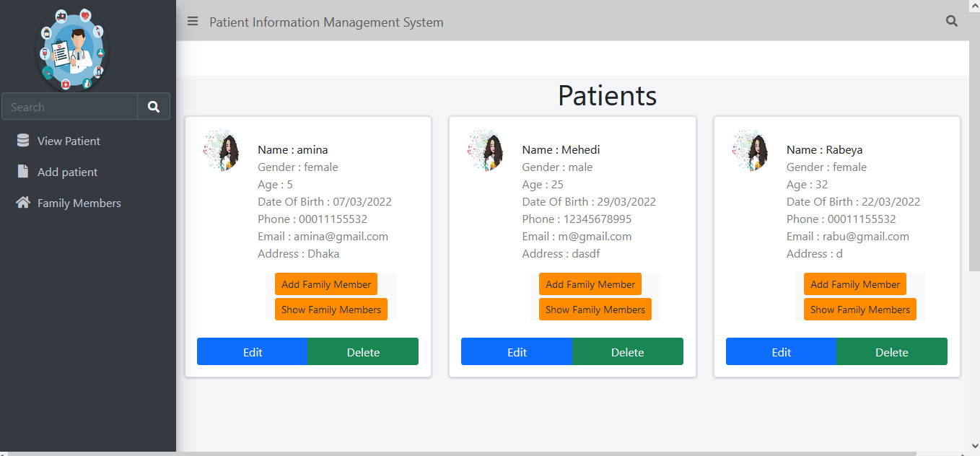Click Rabeya's profile picture

coord(751,150)
